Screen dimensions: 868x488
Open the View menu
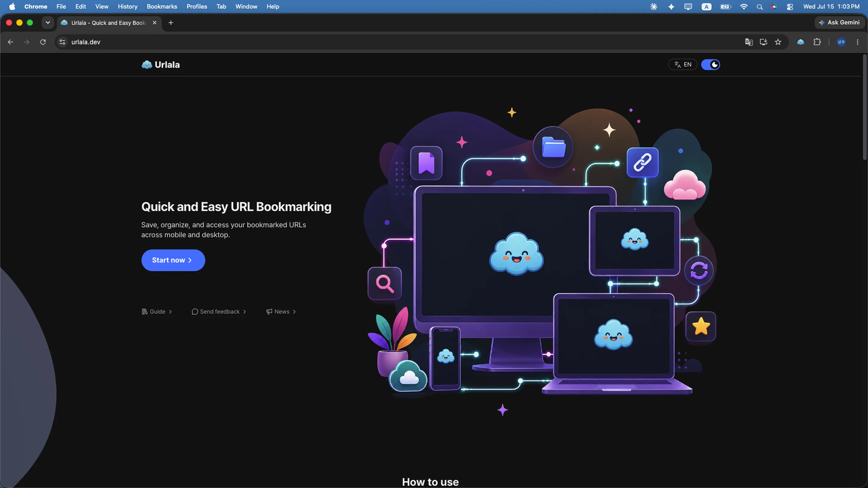pos(102,6)
